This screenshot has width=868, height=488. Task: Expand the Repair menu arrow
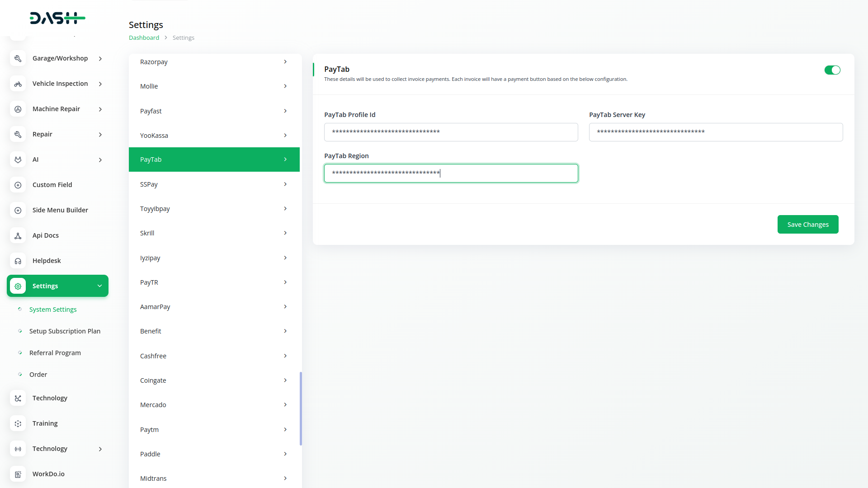tap(100, 135)
